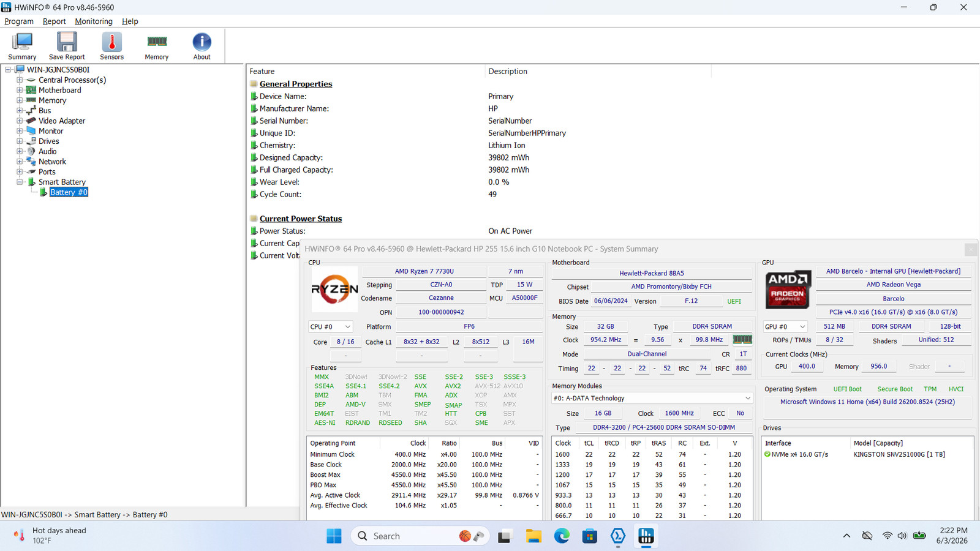Expand the Drives tree node
Screen dimensions: 980x551
(x=20, y=141)
